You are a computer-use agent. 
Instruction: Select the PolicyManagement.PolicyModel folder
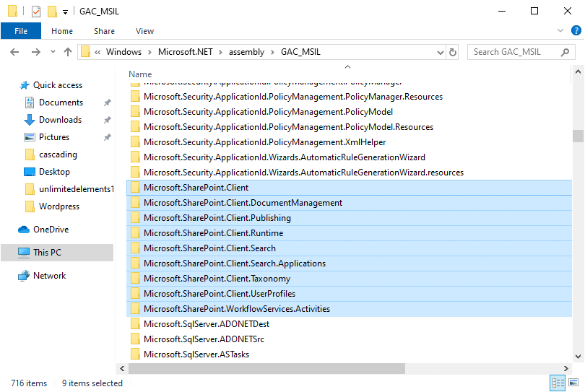[268, 112]
